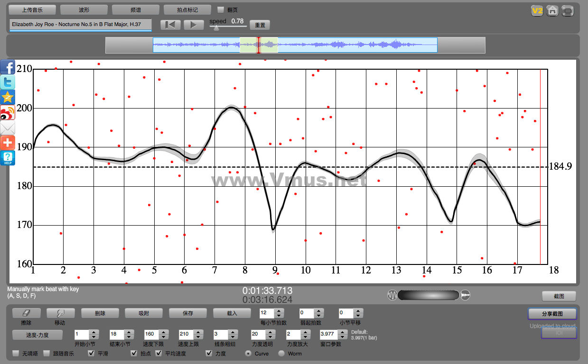Image resolution: width=588 pixels, height=364 pixels.
Task: Uncheck the 平滑 (smooth) checkbox
Action: 91,354
